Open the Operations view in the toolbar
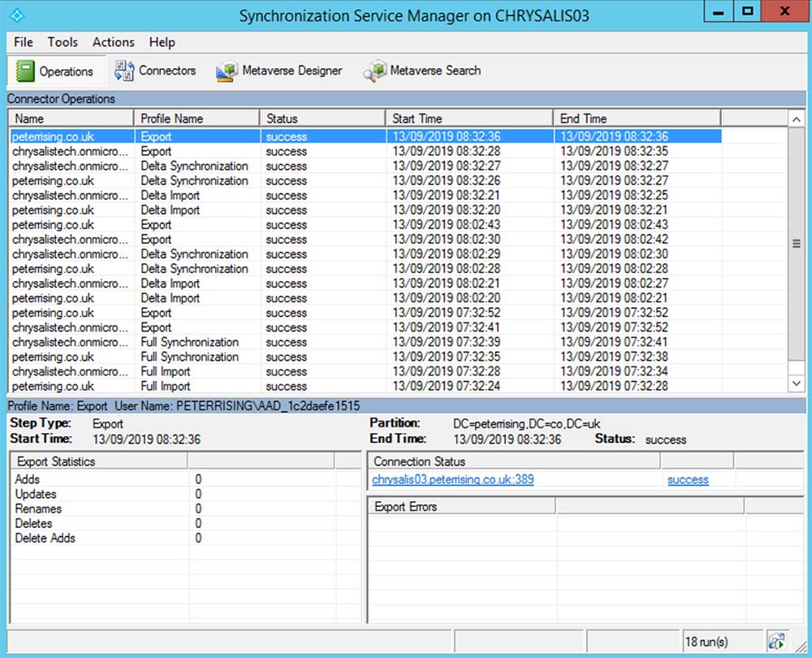812x658 pixels. click(x=56, y=71)
